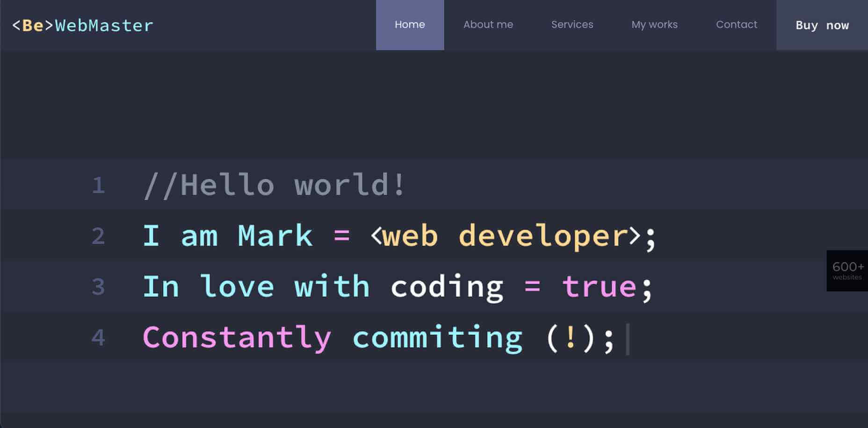Image resolution: width=868 pixels, height=428 pixels.
Task: Select the Contact navigation link
Action: [x=736, y=25]
